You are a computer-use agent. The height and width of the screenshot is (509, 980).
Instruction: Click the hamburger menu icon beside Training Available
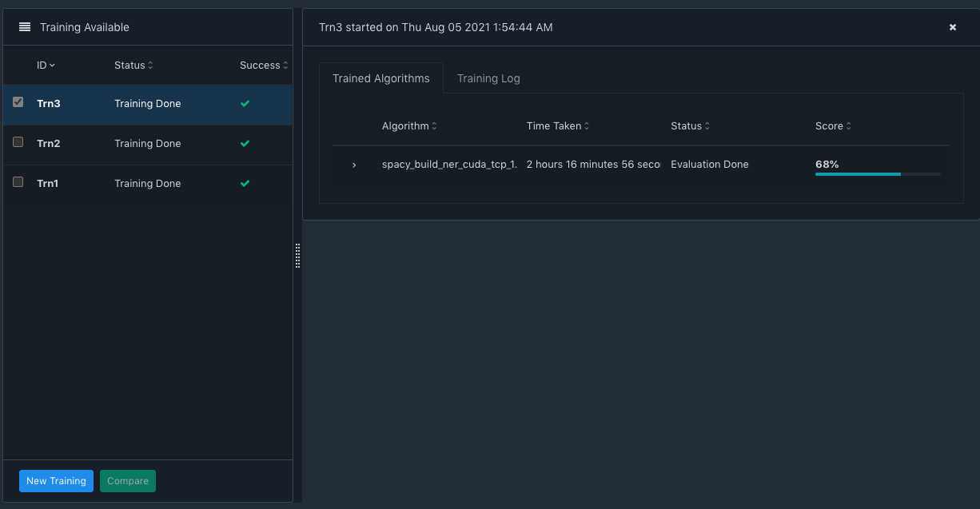tap(25, 27)
